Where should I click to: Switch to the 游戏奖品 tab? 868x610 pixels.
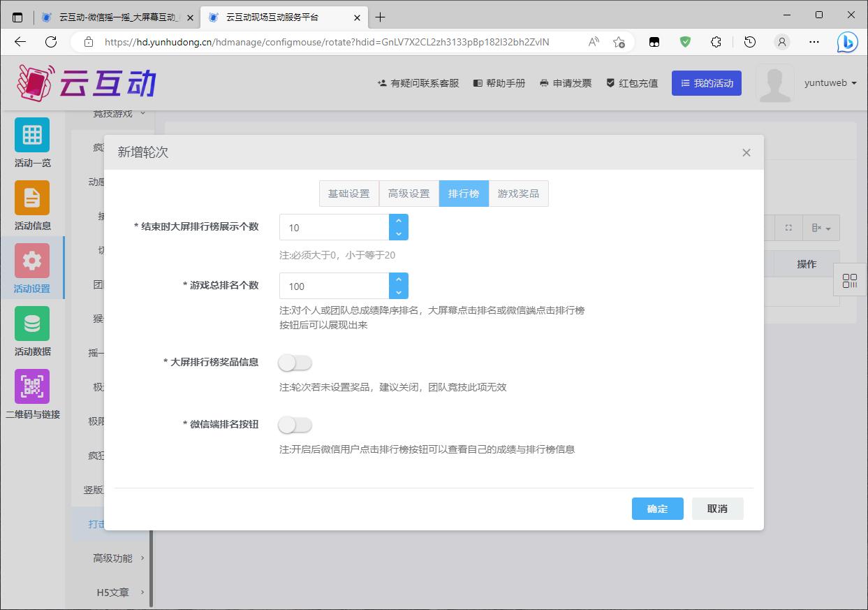click(x=518, y=194)
